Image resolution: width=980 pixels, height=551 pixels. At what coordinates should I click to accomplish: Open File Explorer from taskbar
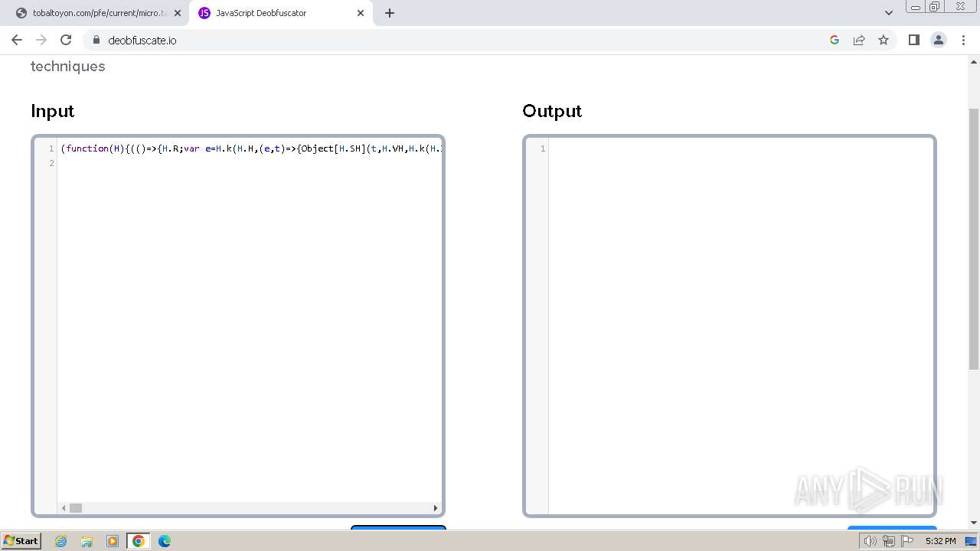pyautogui.click(x=87, y=541)
